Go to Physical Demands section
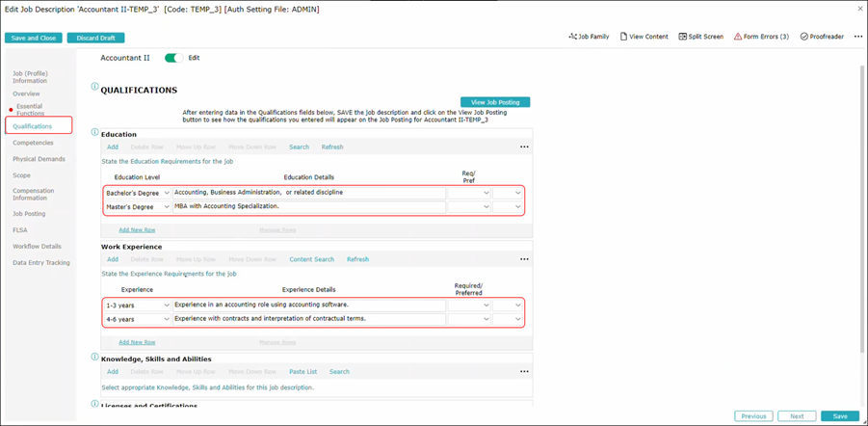Image resolution: width=868 pixels, height=426 pixels. point(39,159)
